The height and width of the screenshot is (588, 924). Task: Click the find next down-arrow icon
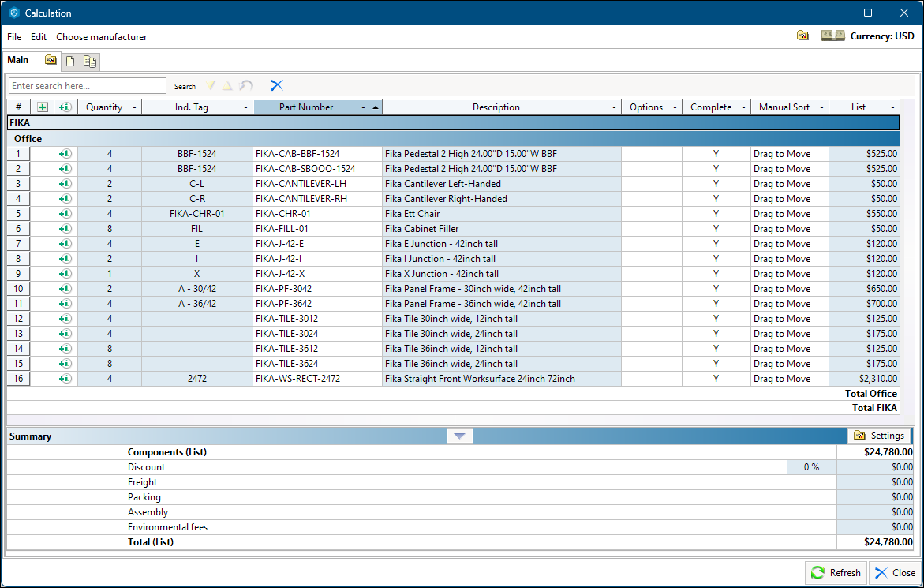pos(211,86)
